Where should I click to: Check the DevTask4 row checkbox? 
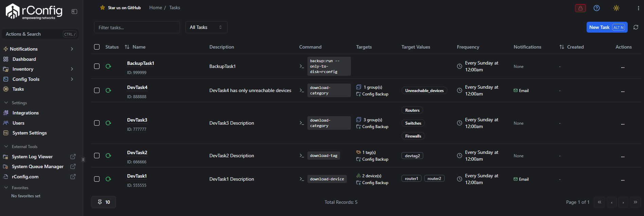coord(97,90)
